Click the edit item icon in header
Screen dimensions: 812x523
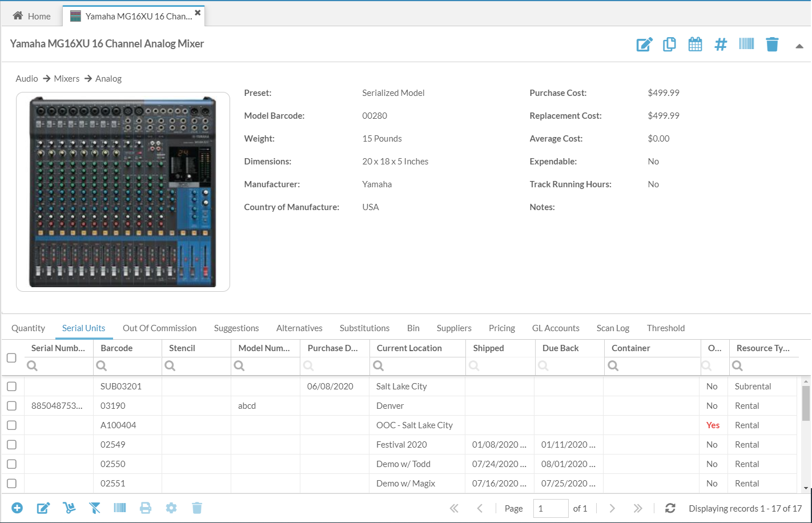(644, 45)
